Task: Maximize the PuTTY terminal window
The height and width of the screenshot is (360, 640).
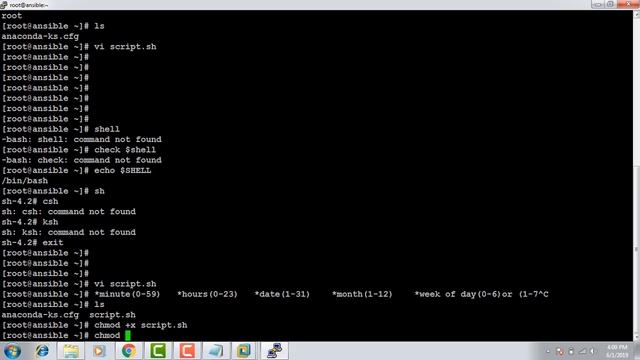Action: 610,4
